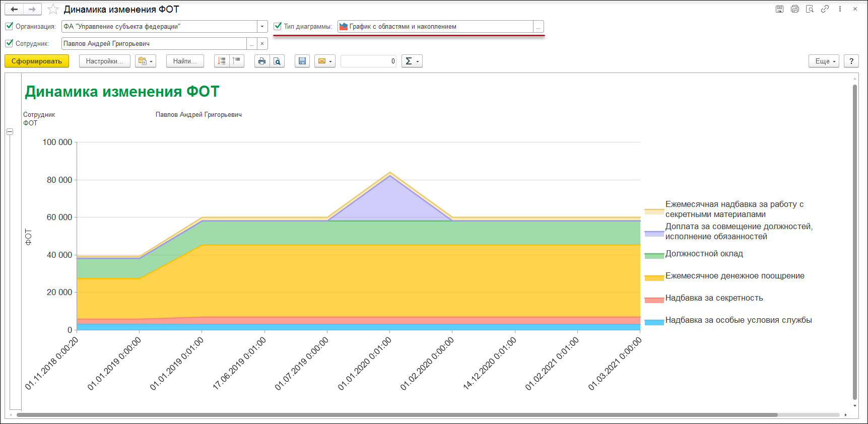Add report to favorites with the star

pos(53,9)
